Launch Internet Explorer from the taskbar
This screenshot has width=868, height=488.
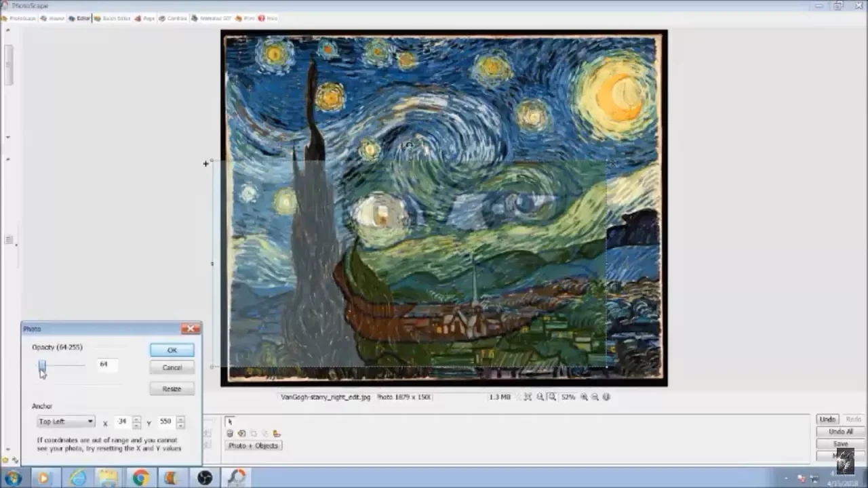[x=78, y=478]
